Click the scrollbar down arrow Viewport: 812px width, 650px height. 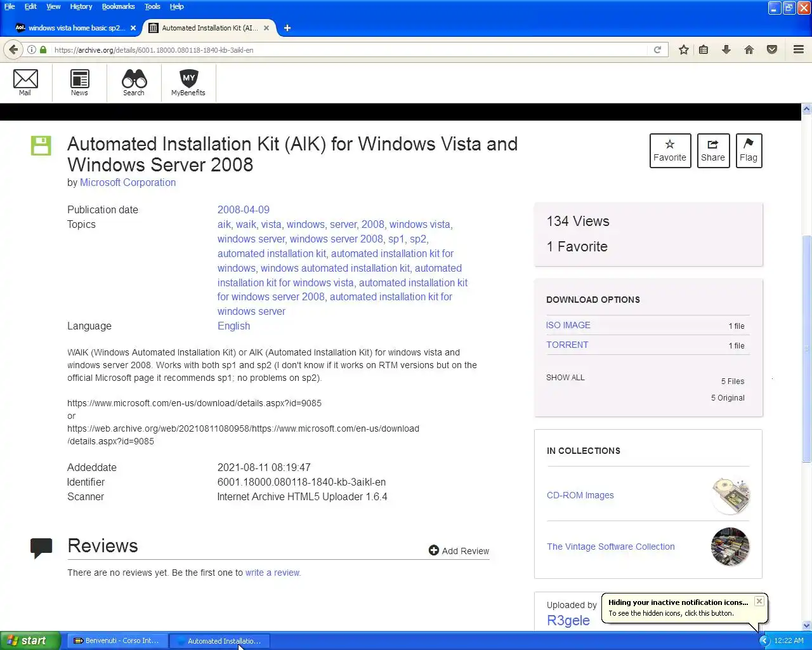pyautogui.click(x=806, y=625)
